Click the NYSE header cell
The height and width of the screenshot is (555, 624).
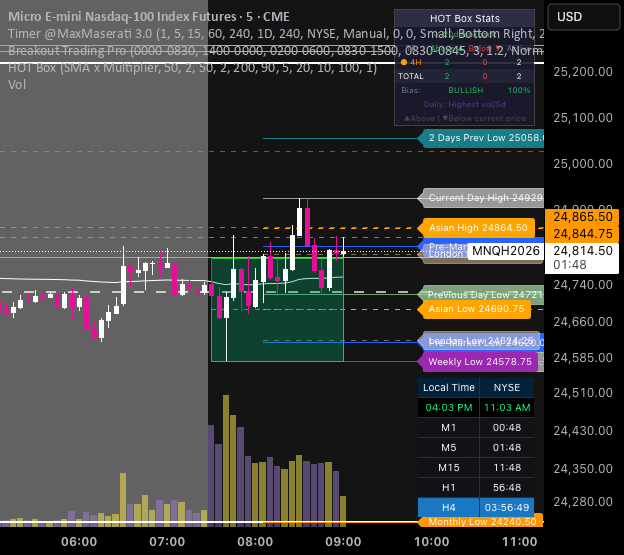[x=507, y=388]
